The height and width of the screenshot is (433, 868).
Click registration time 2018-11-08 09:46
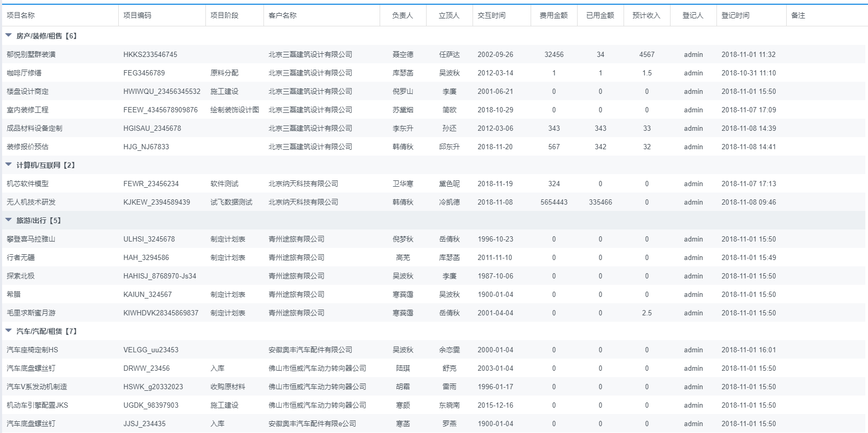[749, 202]
